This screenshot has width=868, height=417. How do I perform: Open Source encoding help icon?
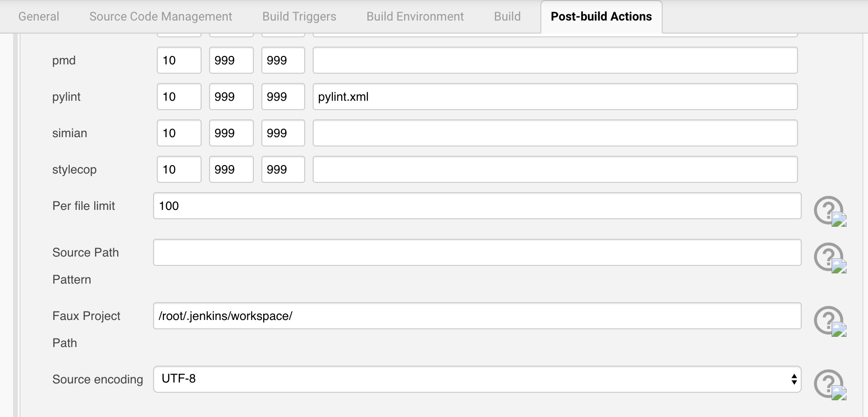point(829,383)
